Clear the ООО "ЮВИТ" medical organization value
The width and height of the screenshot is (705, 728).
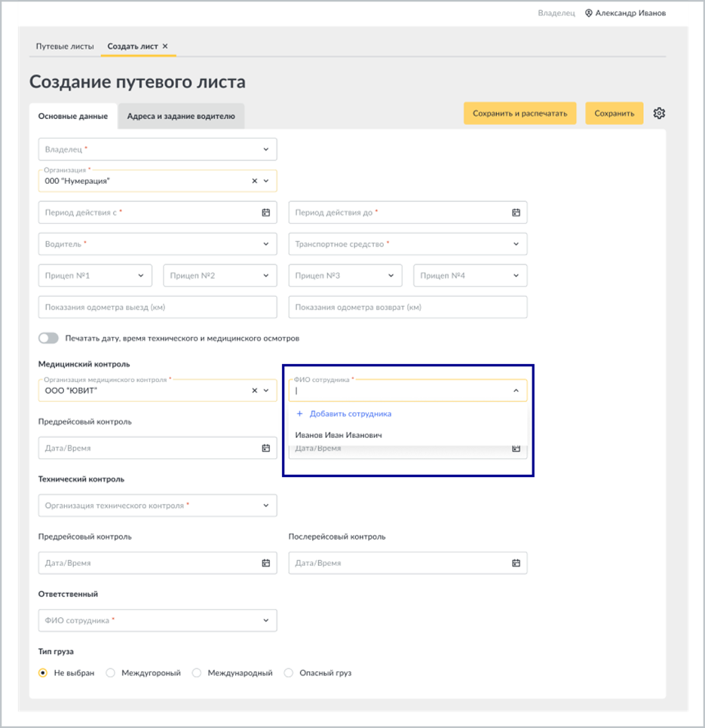255,390
